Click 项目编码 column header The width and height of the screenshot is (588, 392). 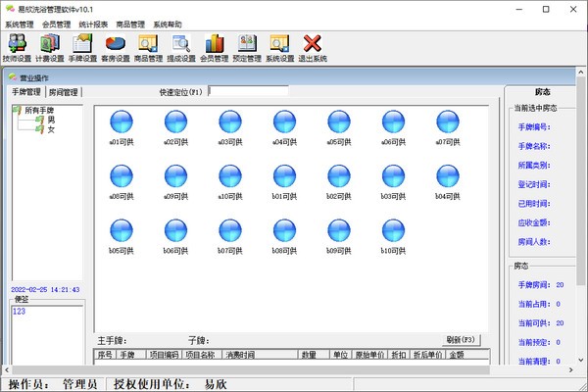coord(164,355)
